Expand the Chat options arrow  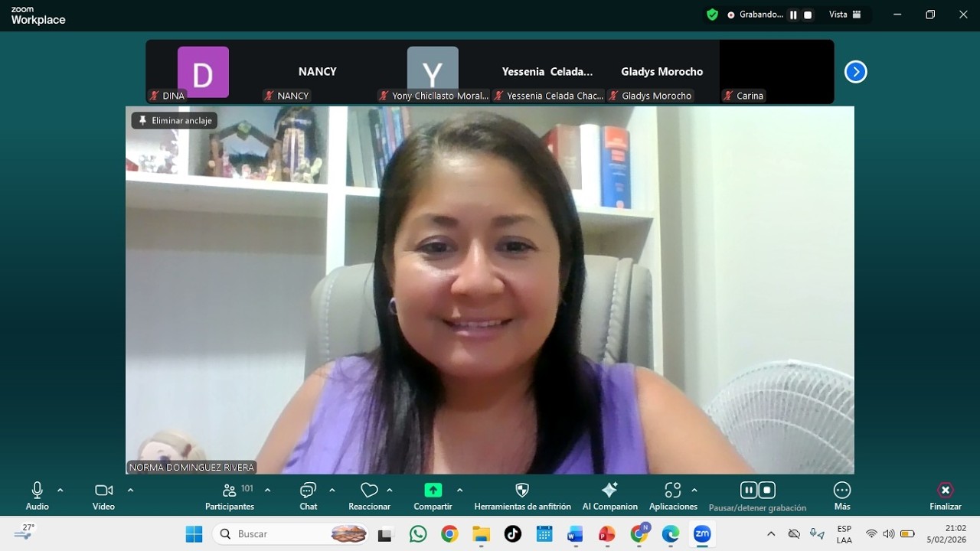coord(332,490)
